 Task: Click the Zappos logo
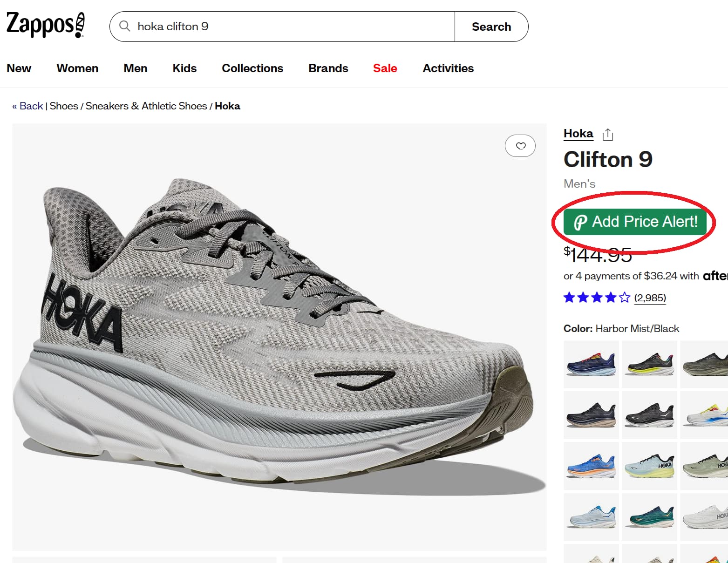point(44,24)
